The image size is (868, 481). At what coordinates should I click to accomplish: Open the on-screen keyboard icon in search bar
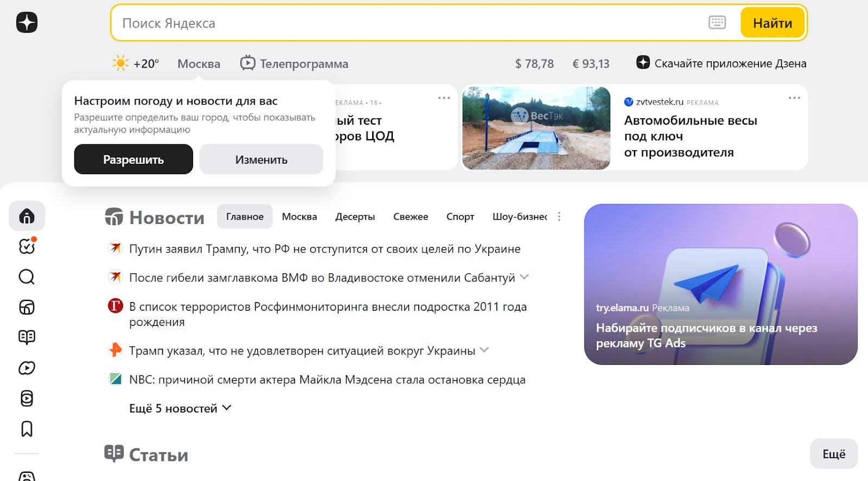(717, 22)
